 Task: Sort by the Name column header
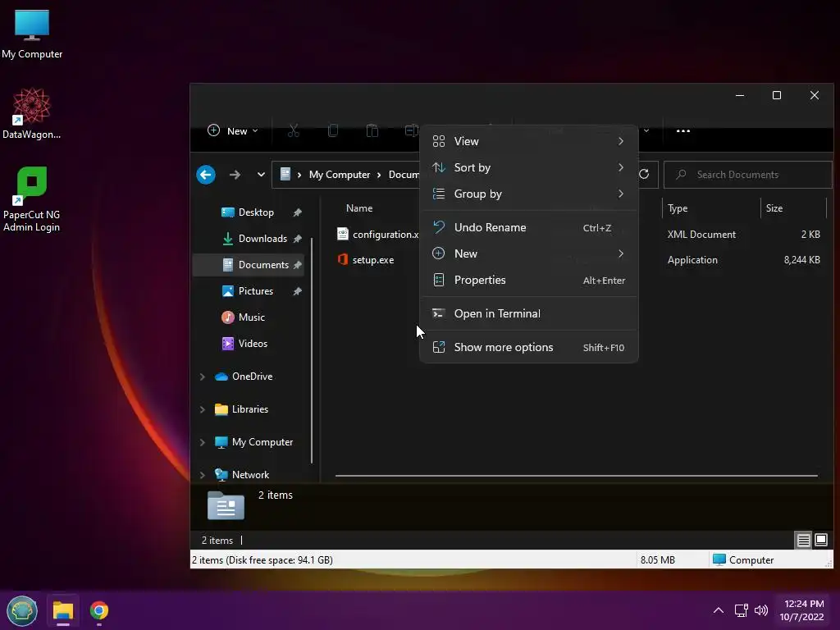coord(359,208)
